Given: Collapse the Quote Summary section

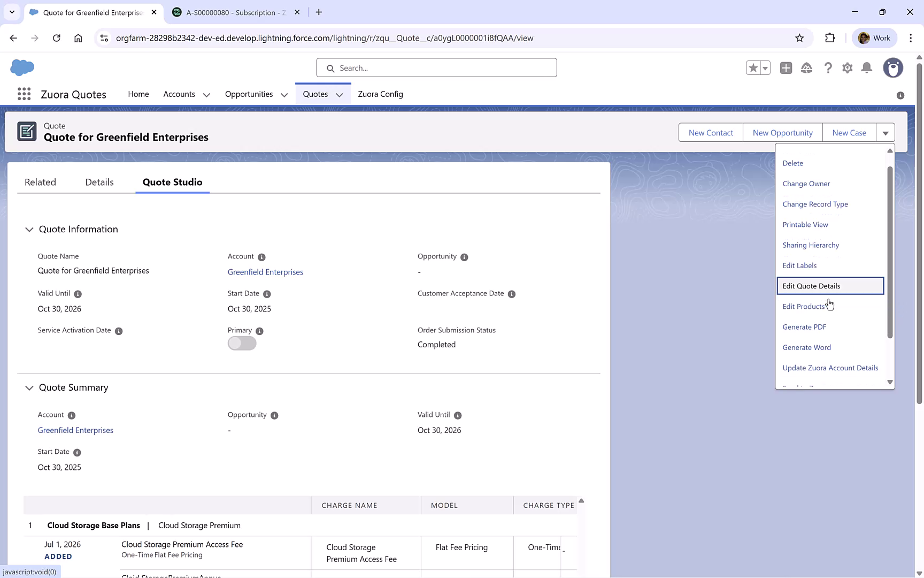Looking at the screenshot, I should [x=29, y=387].
